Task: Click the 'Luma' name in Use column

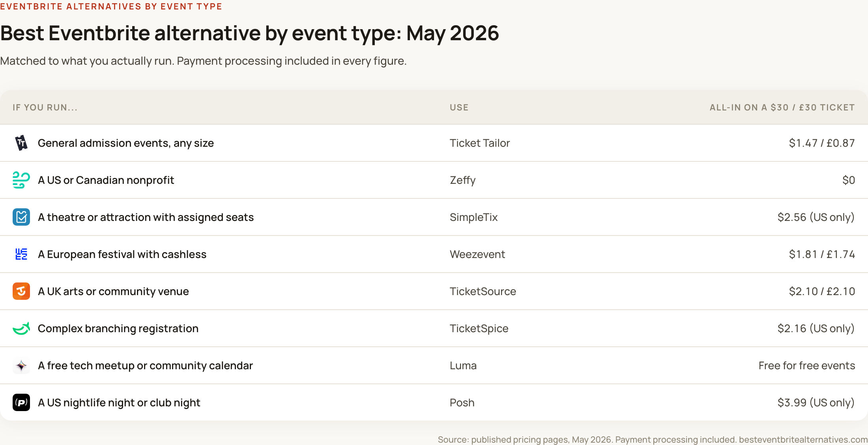Action: (463, 366)
